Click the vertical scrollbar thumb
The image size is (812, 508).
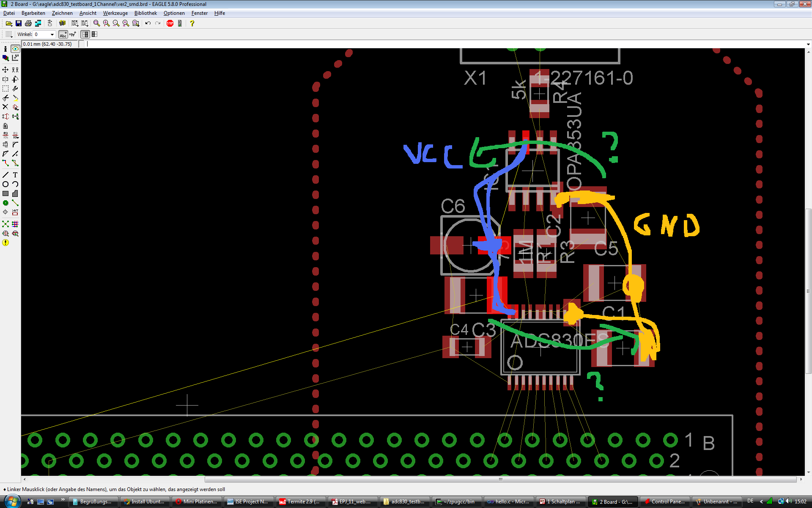[x=808, y=291]
